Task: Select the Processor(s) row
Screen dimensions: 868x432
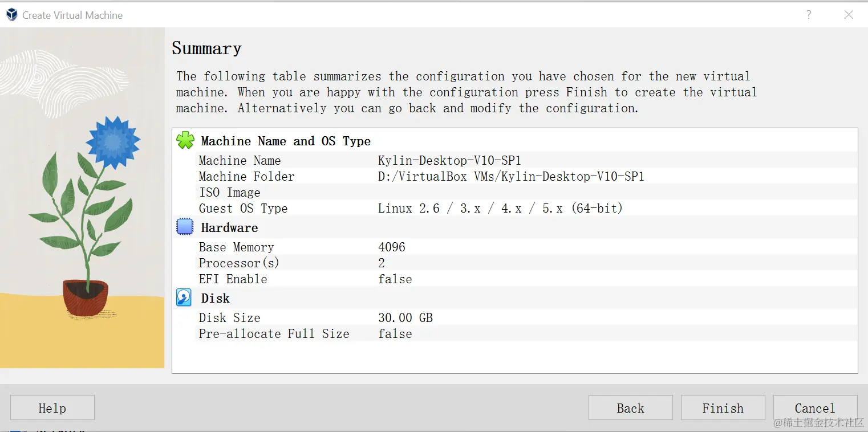Action: click(515, 263)
